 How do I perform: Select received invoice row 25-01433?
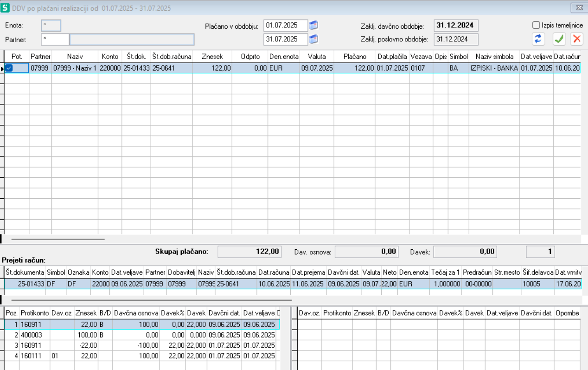click(32, 283)
